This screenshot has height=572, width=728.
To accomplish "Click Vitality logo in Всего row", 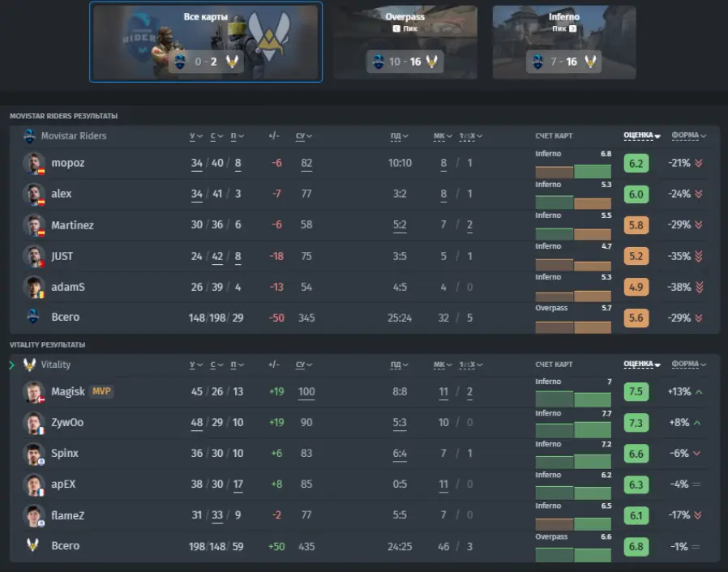I will pos(32,544).
